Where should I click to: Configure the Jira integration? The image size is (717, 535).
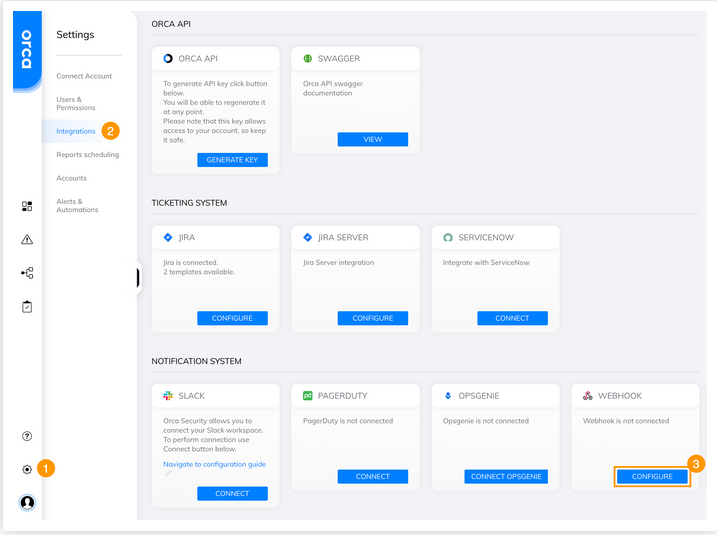click(232, 318)
